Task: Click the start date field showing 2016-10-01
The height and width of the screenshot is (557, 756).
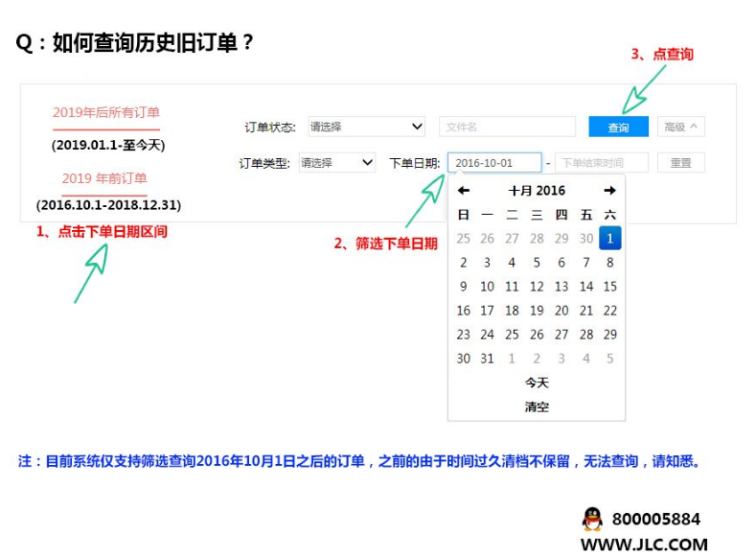Action: point(493,163)
